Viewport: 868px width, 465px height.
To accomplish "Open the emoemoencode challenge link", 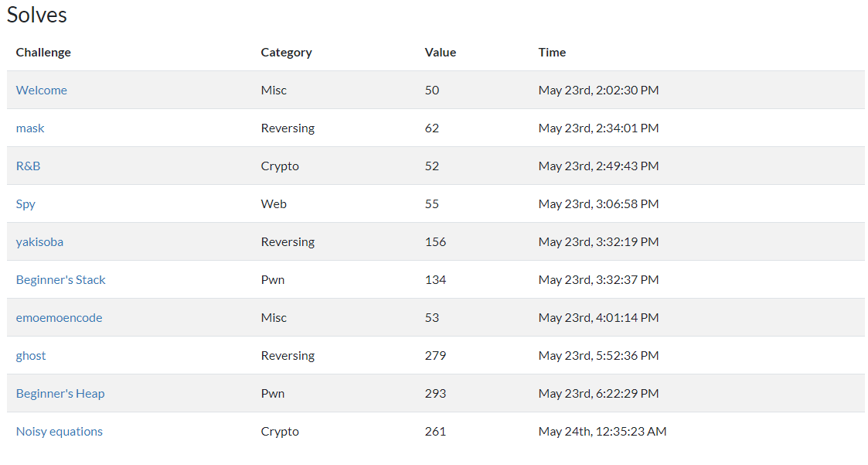I will (x=60, y=317).
